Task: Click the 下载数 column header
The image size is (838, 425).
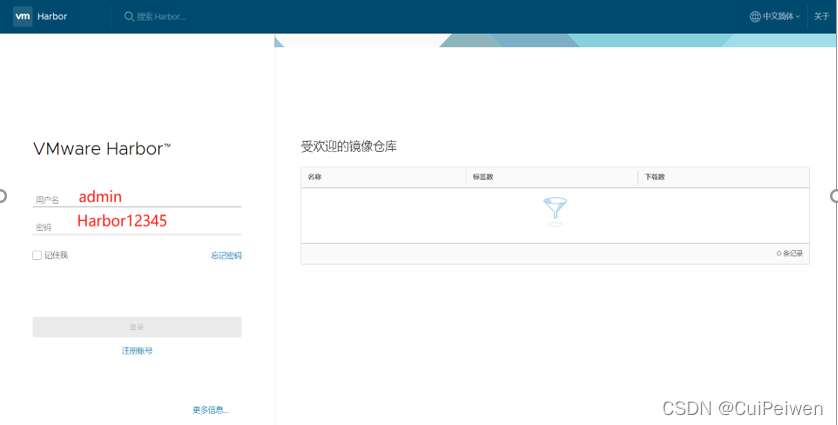Action: point(655,177)
